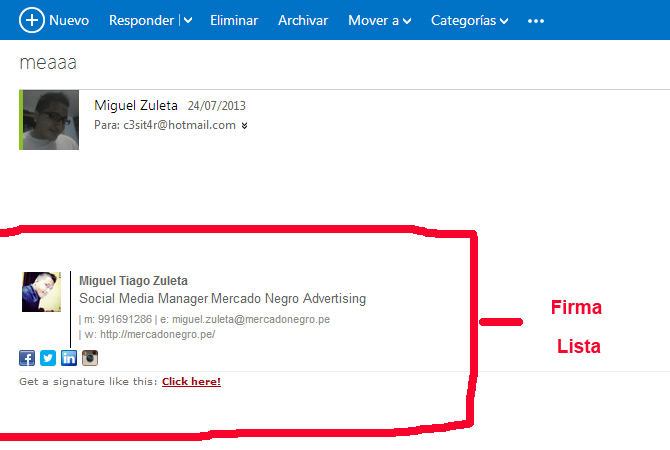Open the LinkedIn icon in signature
This screenshot has height=450, width=670.
click(x=69, y=359)
